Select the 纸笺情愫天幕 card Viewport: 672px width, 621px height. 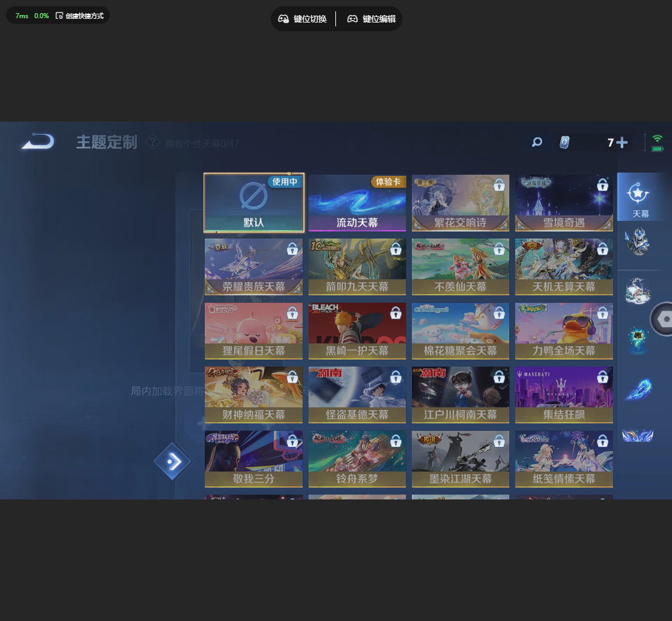pos(564,459)
